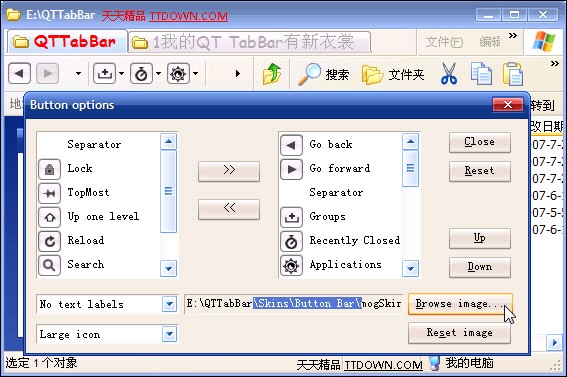
Task: Click the Windows flag logo
Action: coord(544,42)
